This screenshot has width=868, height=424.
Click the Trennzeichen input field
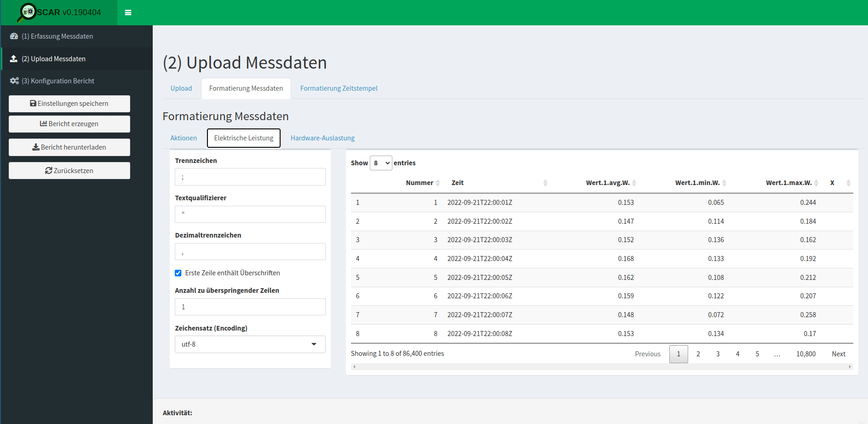click(x=250, y=177)
